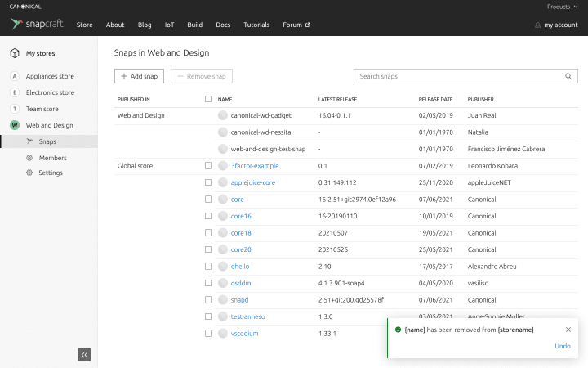Open the Products dropdown
Screen dimensions: 588x368
click(x=562, y=7)
